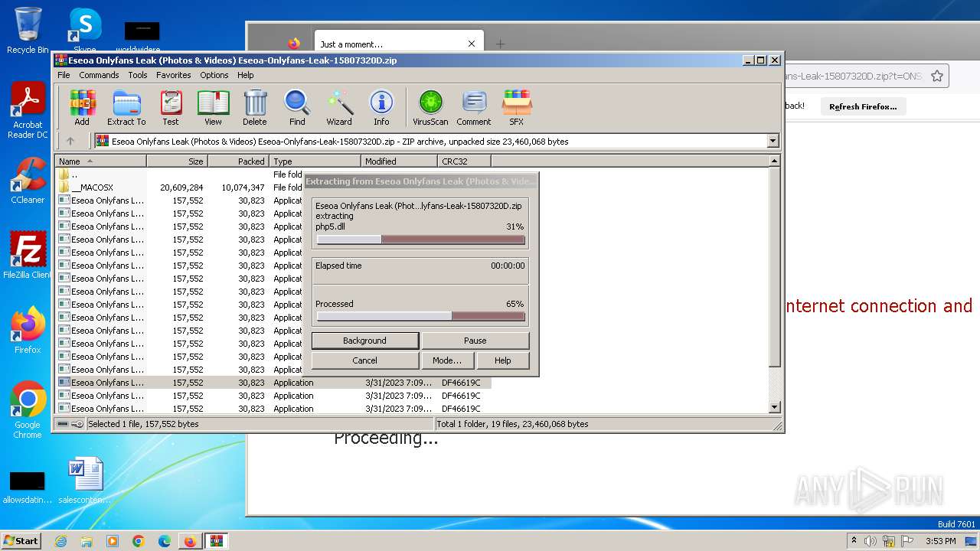Click the Delete trash icon in WinRAR
The width and height of the screenshot is (980, 551).
255,107
